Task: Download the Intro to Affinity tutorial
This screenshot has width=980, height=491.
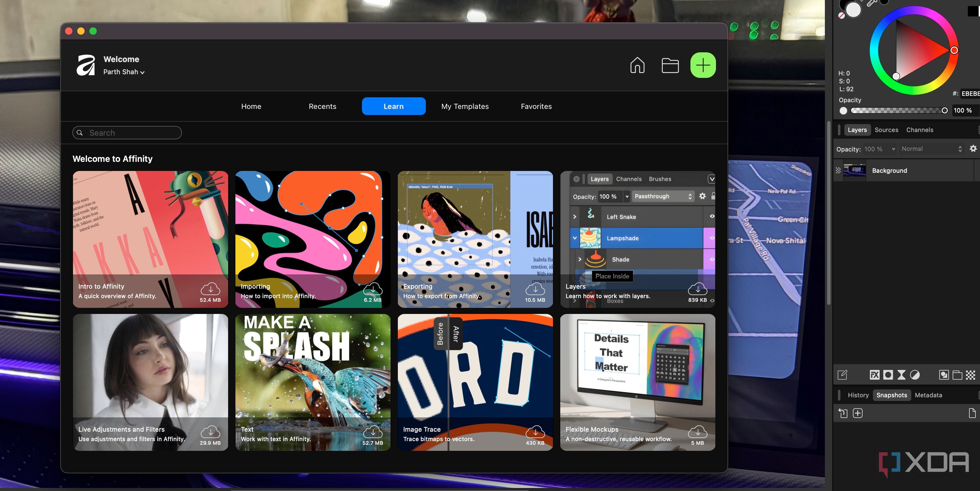Action: coord(210,288)
